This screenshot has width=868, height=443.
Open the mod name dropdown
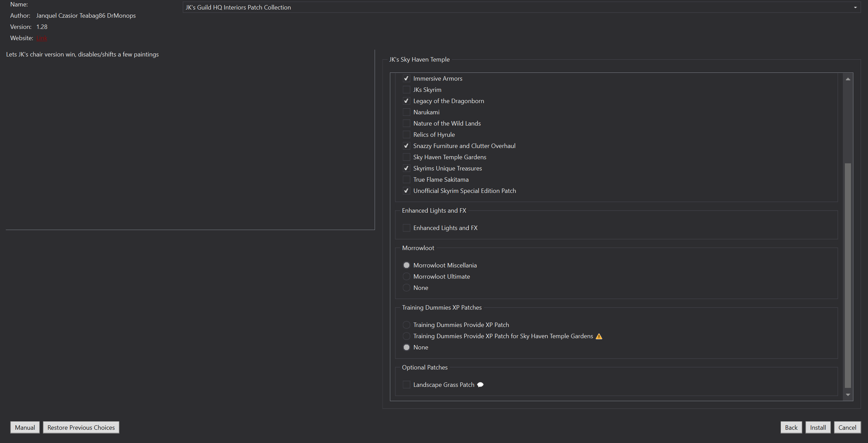521,7
